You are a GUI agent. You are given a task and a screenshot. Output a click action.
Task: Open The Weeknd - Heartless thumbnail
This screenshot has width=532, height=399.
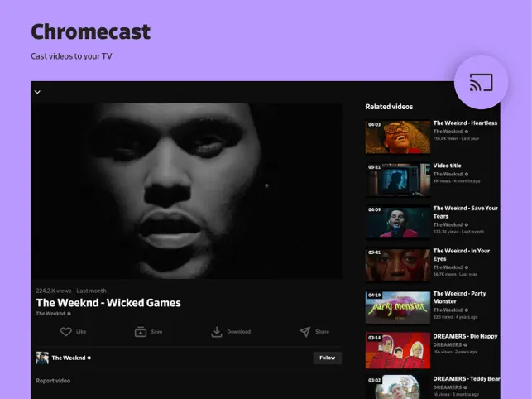pyautogui.click(x=398, y=137)
